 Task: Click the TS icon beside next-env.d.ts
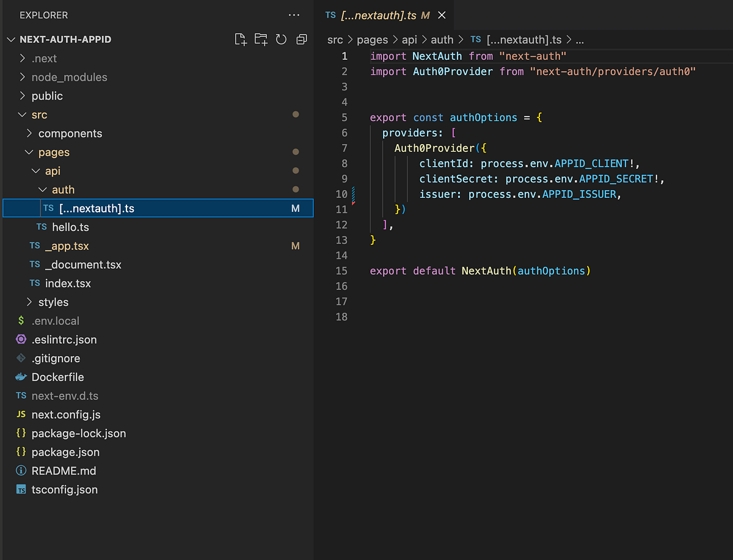pyautogui.click(x=20, y=396)
